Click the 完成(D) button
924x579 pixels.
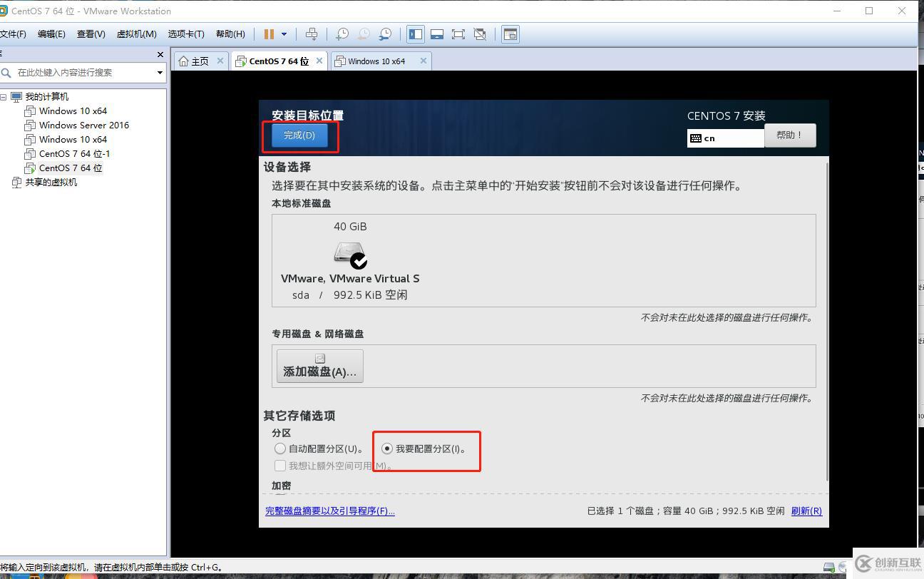299,135
